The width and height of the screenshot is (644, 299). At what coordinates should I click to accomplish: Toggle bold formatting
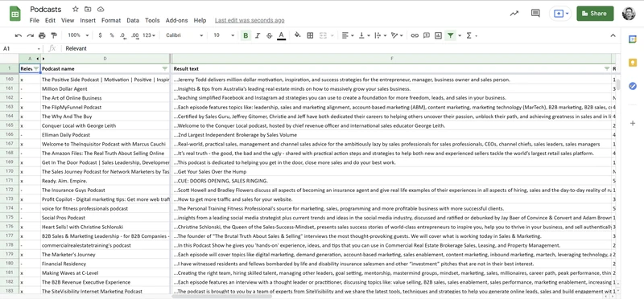[x=246, y=35]
